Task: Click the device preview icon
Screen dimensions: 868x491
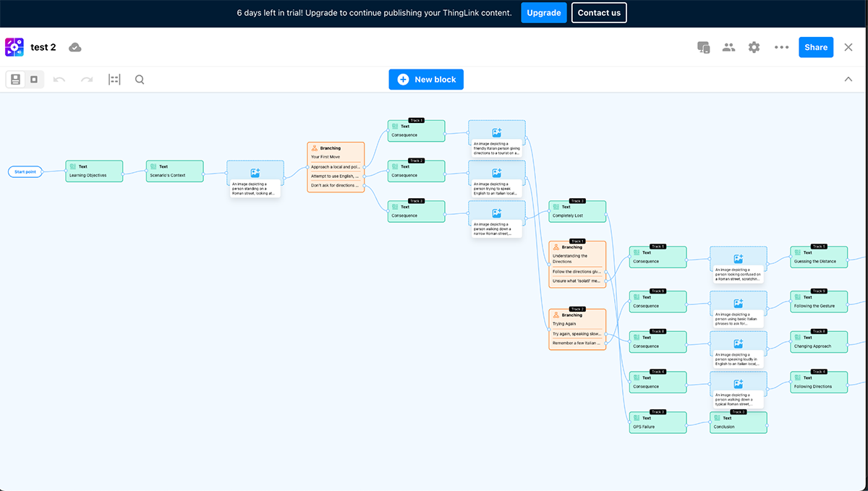Action: 702,47
